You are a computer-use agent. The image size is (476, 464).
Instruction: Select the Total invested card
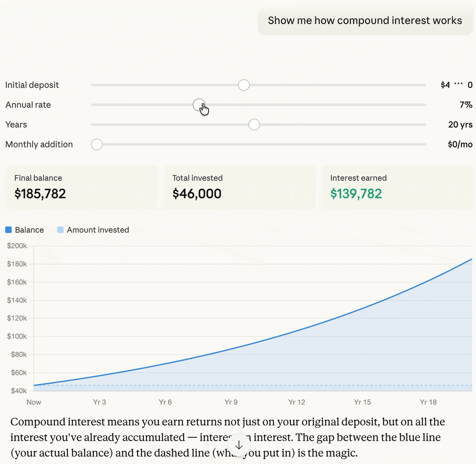pyautogui.click(x=239, y=187)
